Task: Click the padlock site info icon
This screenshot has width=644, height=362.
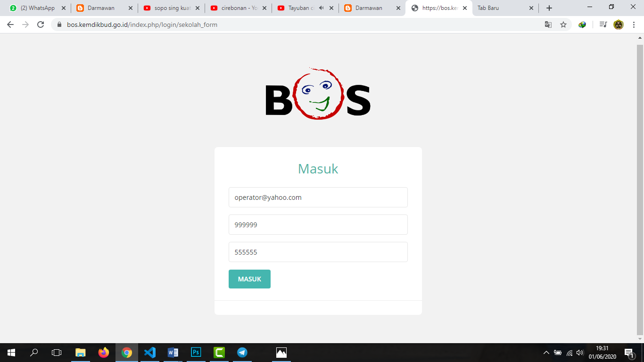Action: coord(59,25)
